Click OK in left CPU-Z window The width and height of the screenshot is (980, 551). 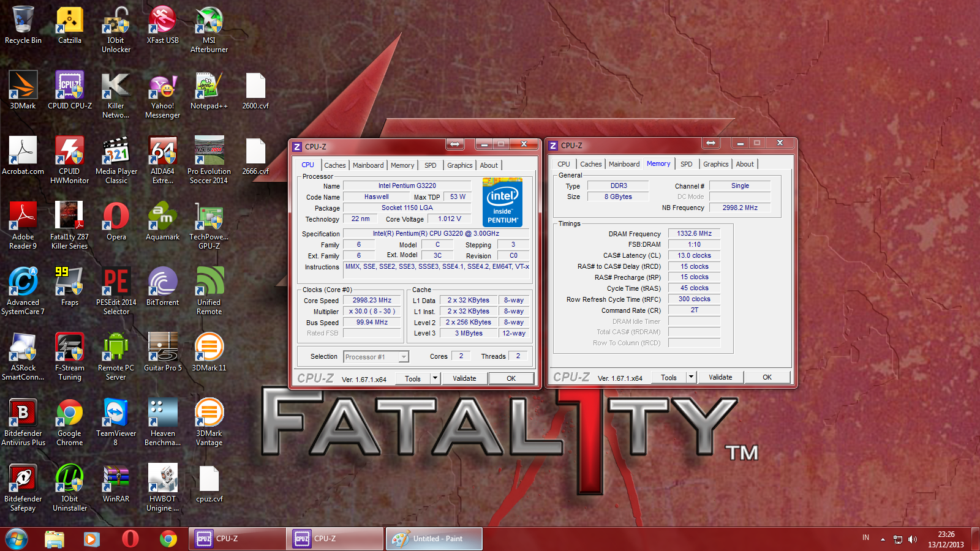click(511, 378)
